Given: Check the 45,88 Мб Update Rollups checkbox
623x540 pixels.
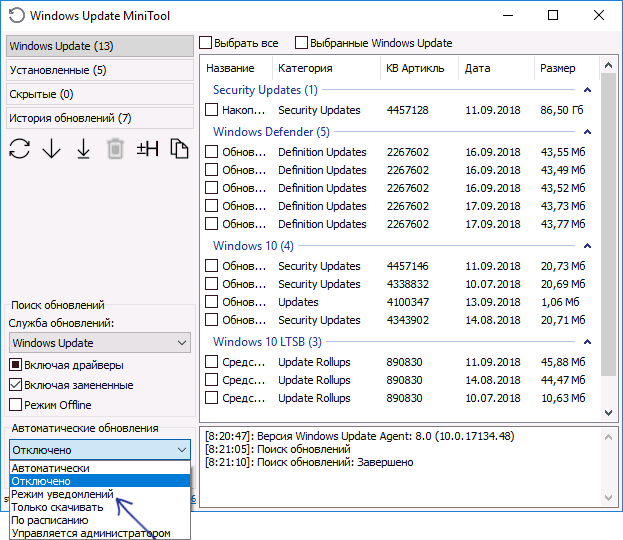Looking at the screenshot, I should tap(211, 362).
